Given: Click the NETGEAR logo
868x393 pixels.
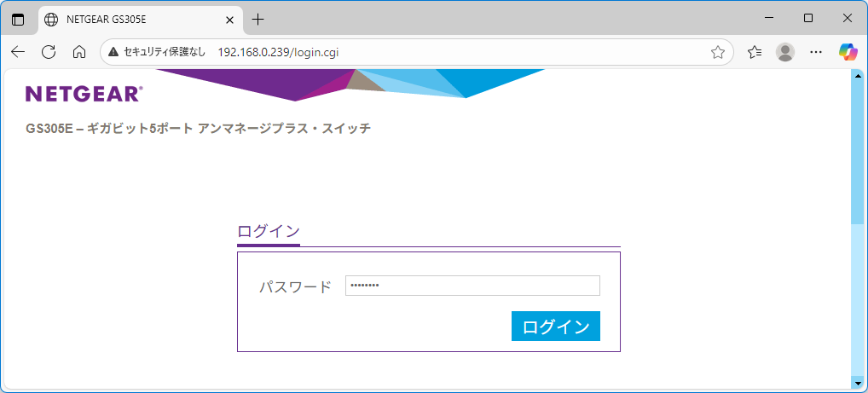Looking at the screenshot, I should (84, 94).
